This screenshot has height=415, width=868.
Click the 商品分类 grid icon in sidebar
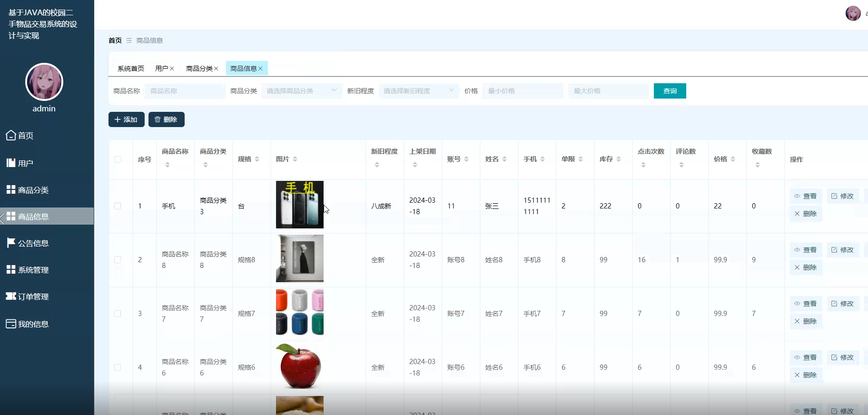(x=11, y=189)
